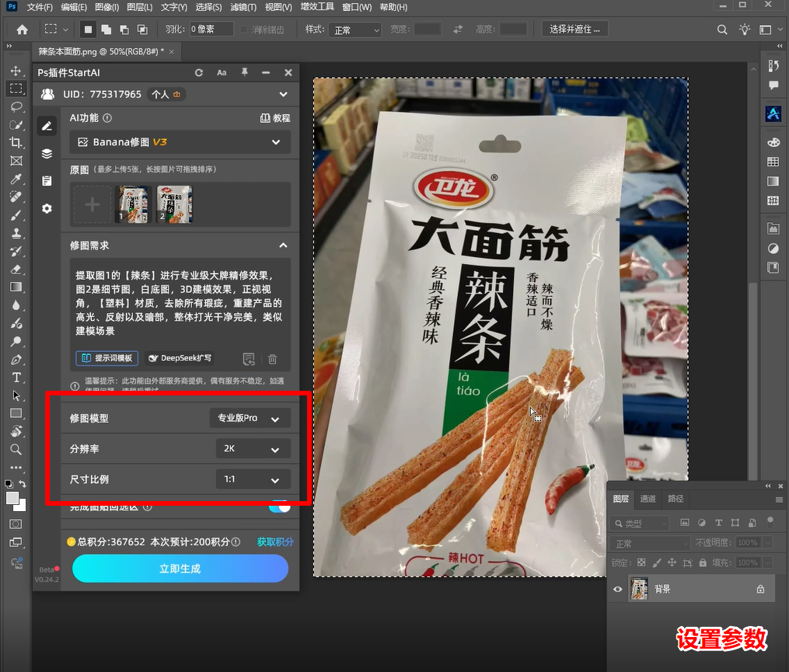
Task: Click the 选择并遮住 button
Action: (x=574, y=30)
